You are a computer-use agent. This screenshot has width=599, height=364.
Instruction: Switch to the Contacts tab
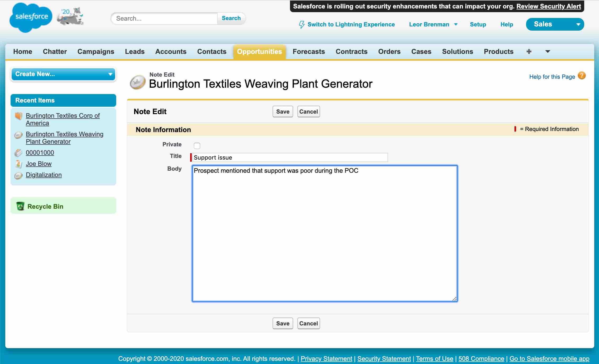212,52
